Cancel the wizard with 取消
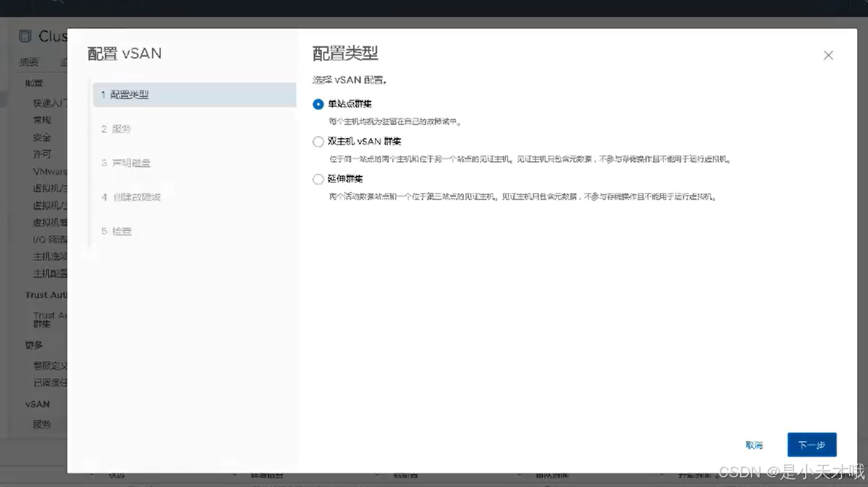The height and width of the screenshot is (487, 868). [754, 445]
